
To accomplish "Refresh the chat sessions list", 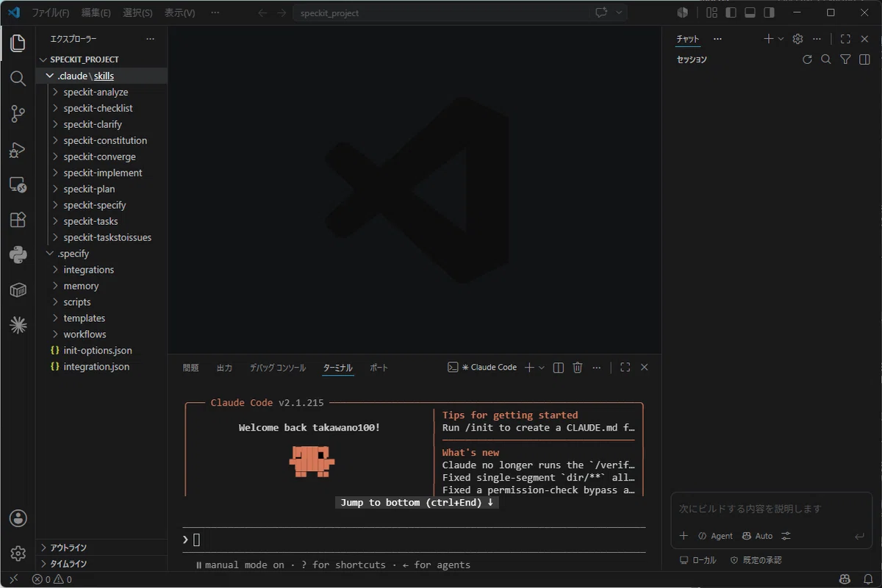I will coord(807,60).
